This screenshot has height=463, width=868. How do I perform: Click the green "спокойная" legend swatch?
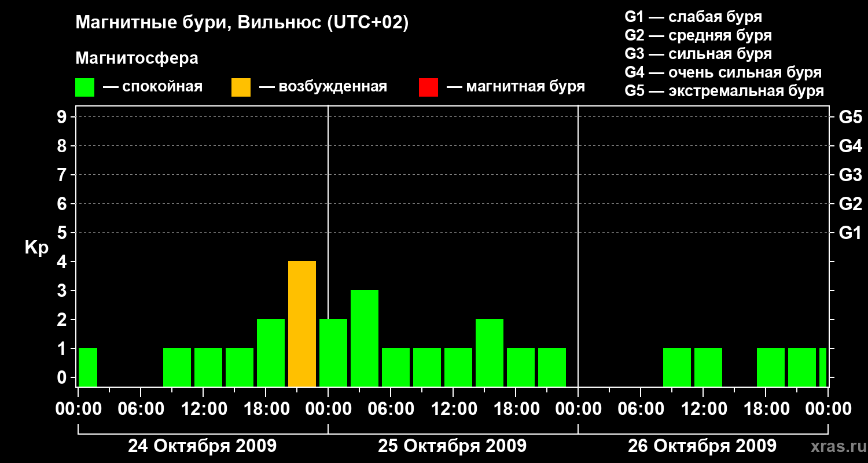click(84, 87)
